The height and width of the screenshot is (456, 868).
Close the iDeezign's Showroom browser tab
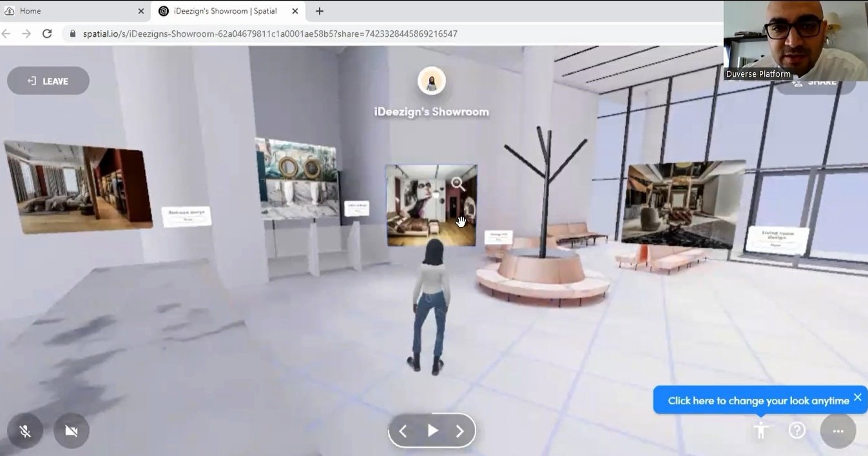point(296,11)
